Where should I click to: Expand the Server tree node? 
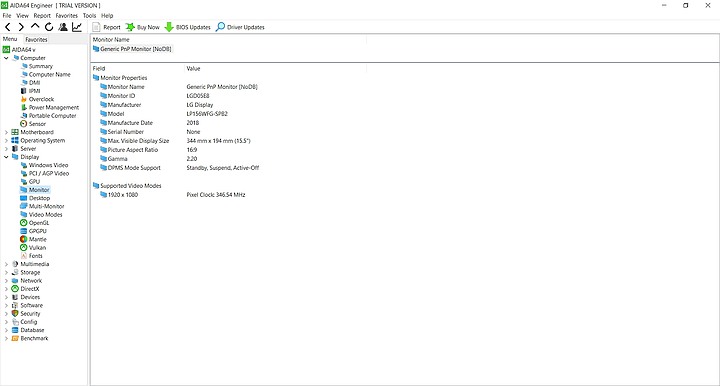point(6,149)
